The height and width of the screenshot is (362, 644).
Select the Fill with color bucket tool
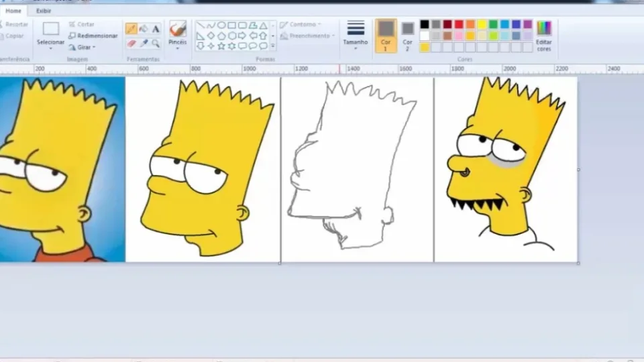point(144,29)
